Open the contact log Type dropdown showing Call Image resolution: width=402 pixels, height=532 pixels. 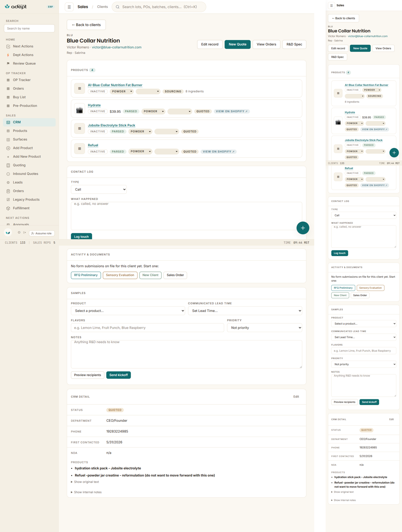click(x=99, y=189)
